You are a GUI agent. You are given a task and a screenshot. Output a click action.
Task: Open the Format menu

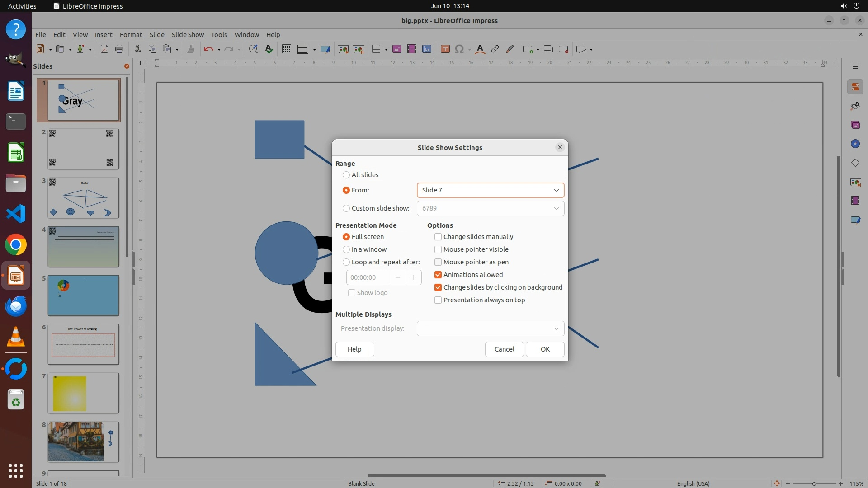[131, 34]
